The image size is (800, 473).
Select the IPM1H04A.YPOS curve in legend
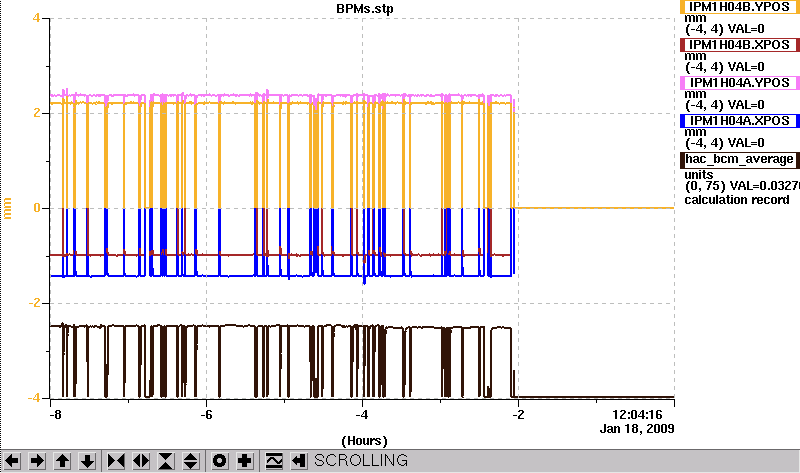[739, 83]
